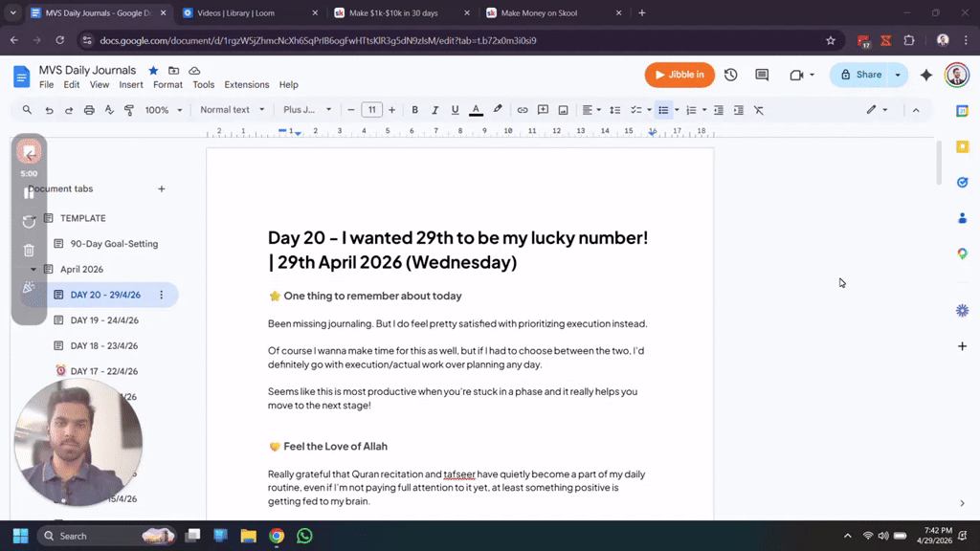Open the text alignment dropdown
The image size is (980, 551).
tap(591, 110)
